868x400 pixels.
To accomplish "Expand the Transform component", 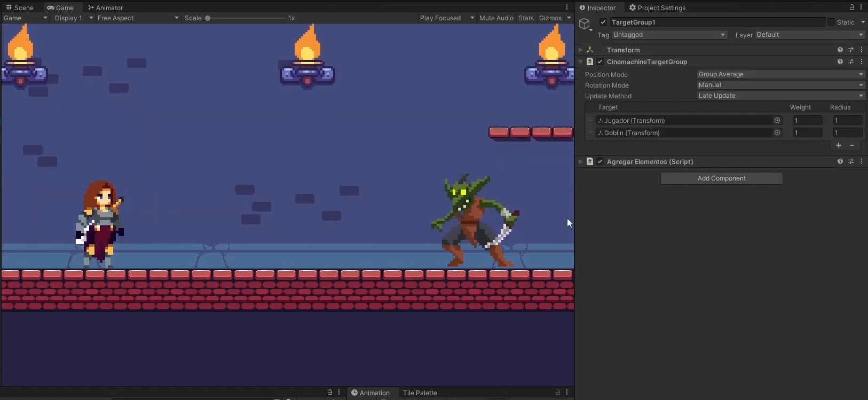I will click(581, 50).
